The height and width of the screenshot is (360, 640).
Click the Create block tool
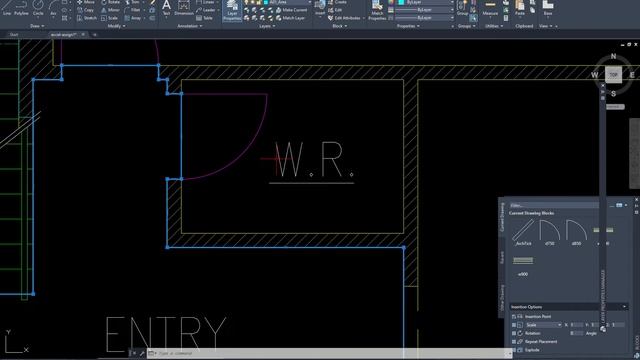pos(338,2)
